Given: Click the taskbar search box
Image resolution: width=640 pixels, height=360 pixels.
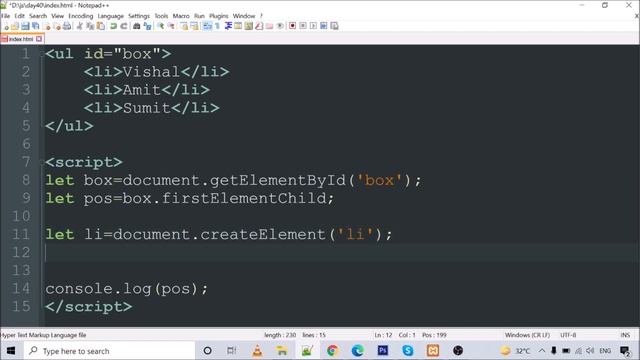Looking at the screenshot, I should coord(109,351).
